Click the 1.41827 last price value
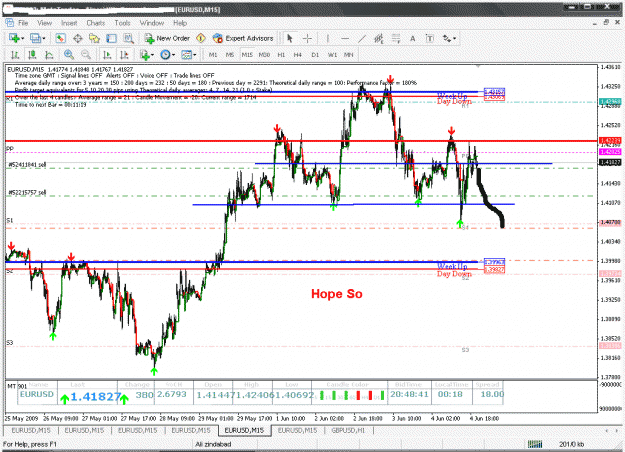625x452 pixels. tap(96, 397)
